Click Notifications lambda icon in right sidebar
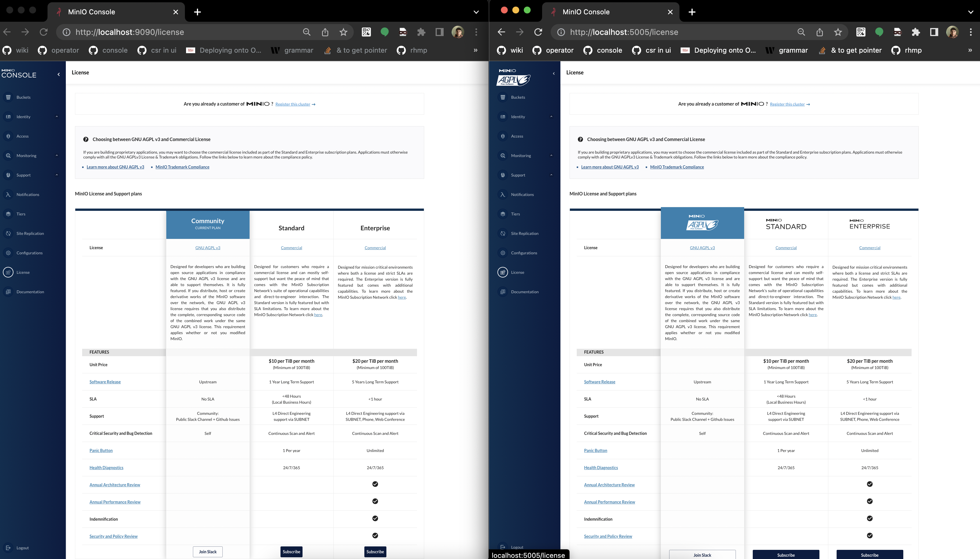This screenshot has width=980, height=559. click(503, 195)
